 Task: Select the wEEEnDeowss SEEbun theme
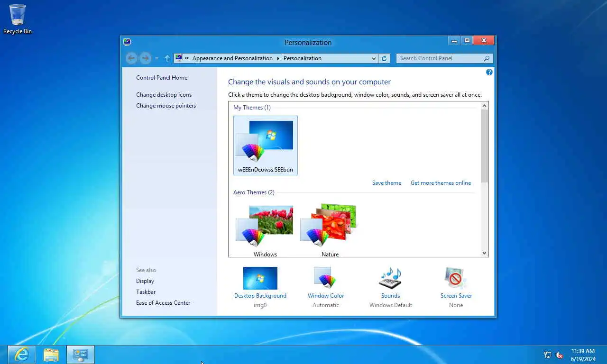tap(266, 146)
